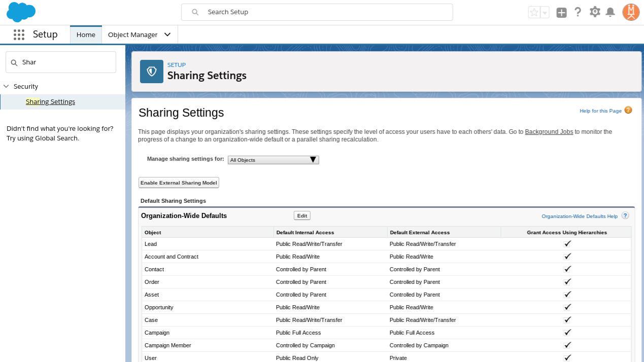Open the Favorites star icon
Image resolution: width=644 pixels, height=362 pixels.
(x=533, y=13)
